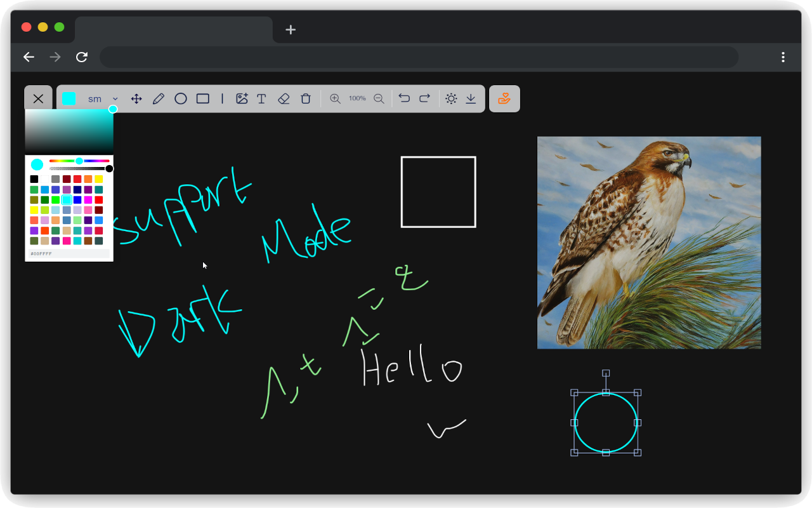Viewport: 812px width, 508px height.
Task: Pick the magenta swatch in the palette
Action: [x=88, y=200]
